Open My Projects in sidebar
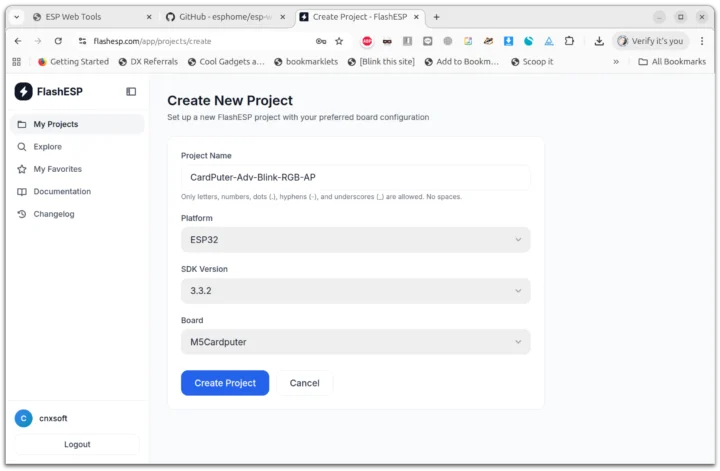This screenshot has height=471, width=720. (77, 124)
